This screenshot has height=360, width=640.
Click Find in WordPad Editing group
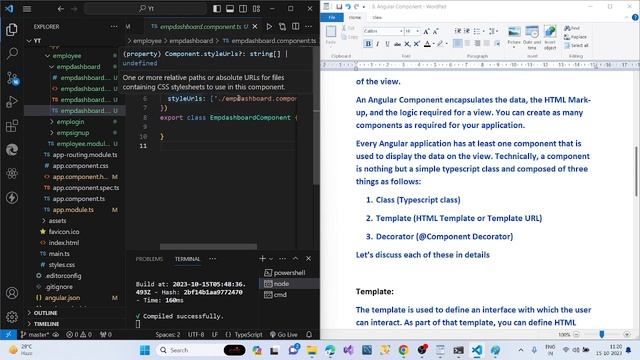click(572, 28)
